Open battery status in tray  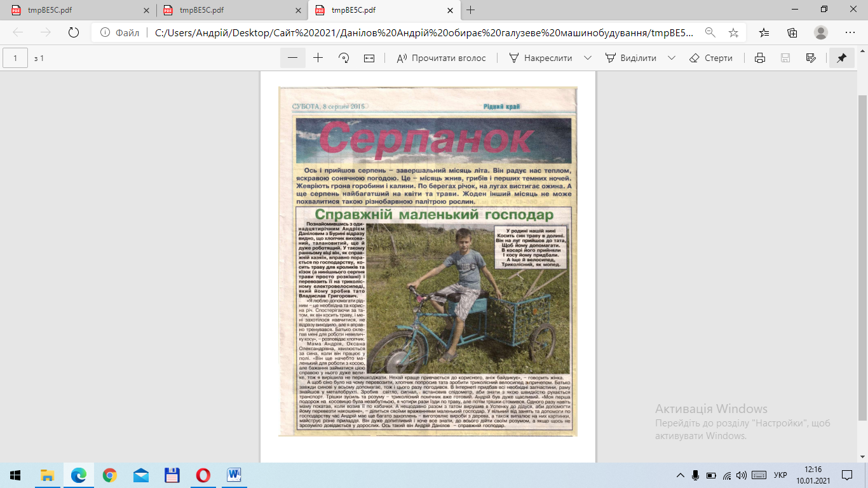point(712,475)
